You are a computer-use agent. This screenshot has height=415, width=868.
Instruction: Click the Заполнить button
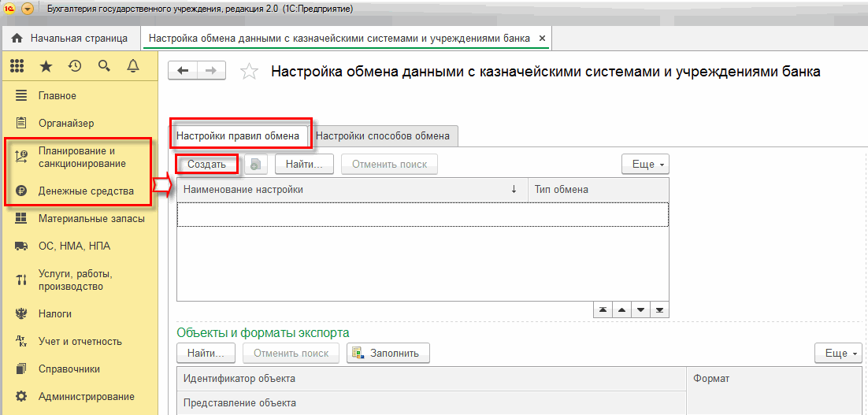tap(388, 353)
